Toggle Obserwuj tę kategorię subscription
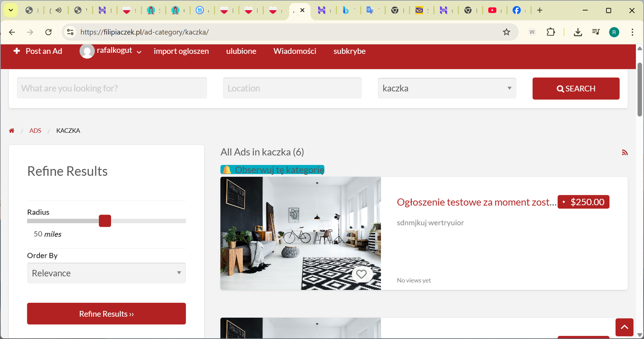The height and width of the screenshot is (339, 644). (x=272, y=170)
